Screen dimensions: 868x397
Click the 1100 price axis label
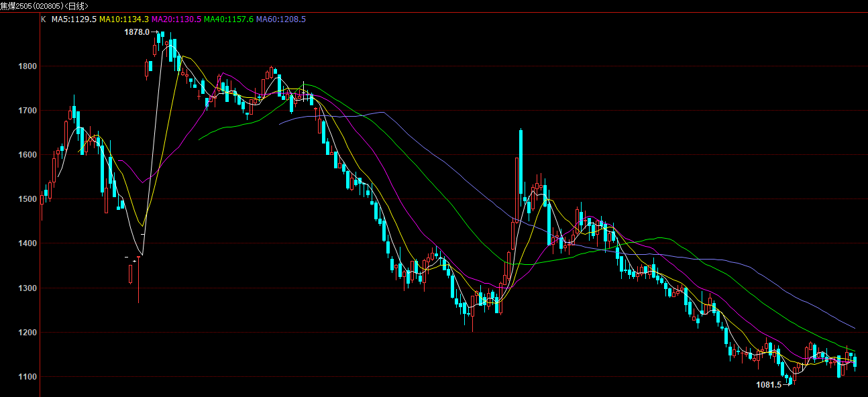[x=28, y=377]
